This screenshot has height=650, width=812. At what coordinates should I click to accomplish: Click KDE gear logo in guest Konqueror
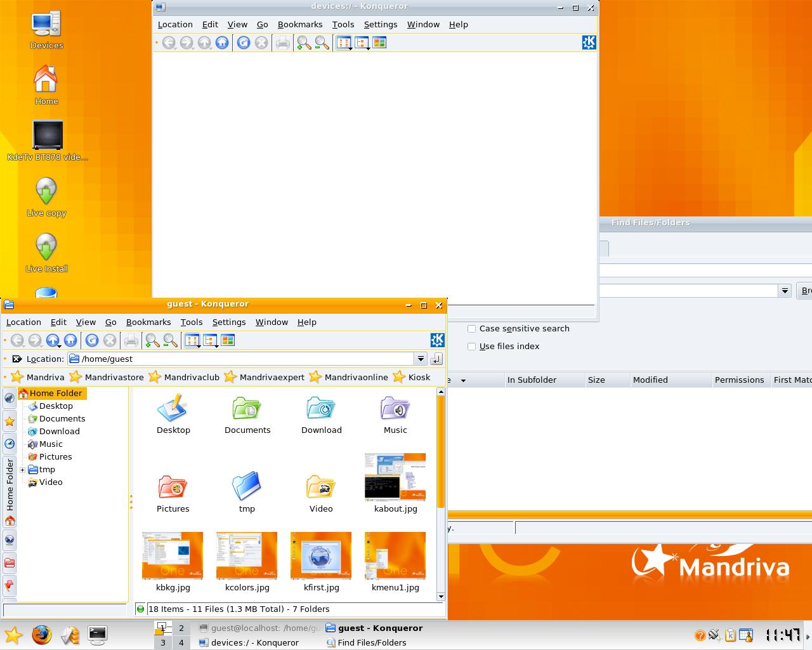click(437, 340)
